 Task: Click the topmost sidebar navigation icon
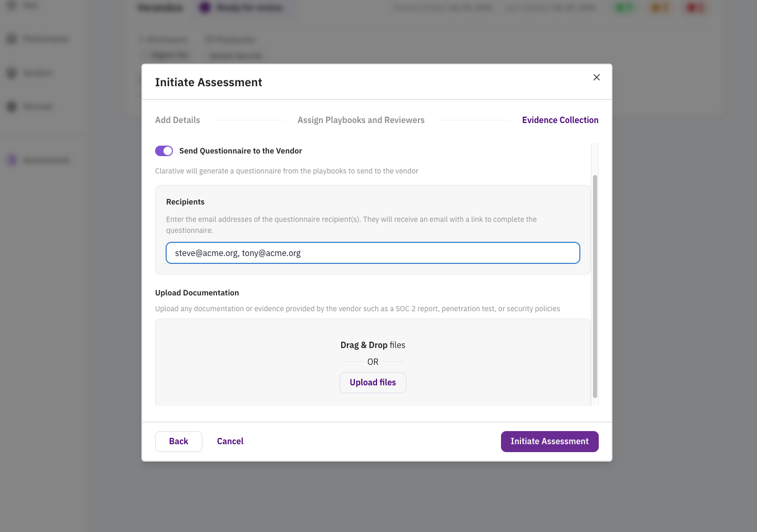coord(12,5)
